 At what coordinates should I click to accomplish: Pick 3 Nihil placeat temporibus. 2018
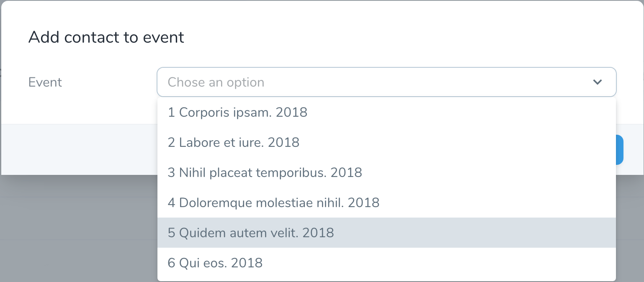pyautogui.click(x=386, y=172)
